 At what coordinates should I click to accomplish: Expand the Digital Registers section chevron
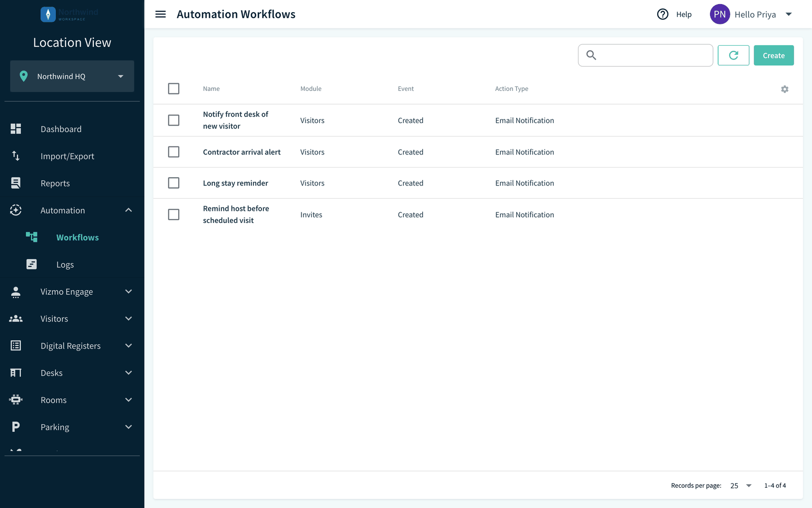coord(128,345)
